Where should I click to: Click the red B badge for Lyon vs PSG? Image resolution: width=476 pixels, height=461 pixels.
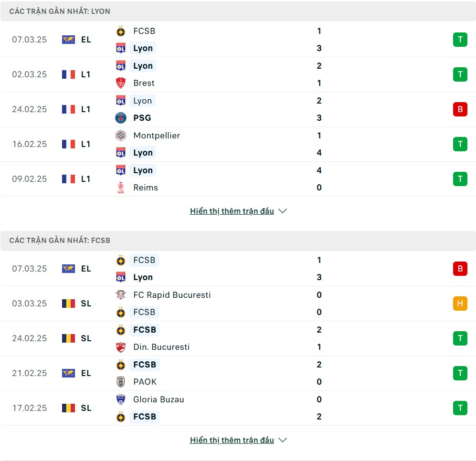click(460, 109)
